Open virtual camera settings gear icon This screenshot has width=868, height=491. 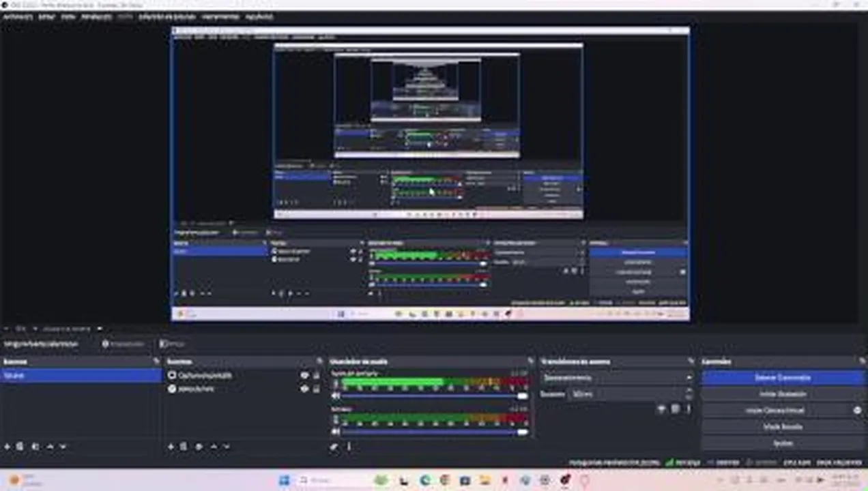click(858, 411)
